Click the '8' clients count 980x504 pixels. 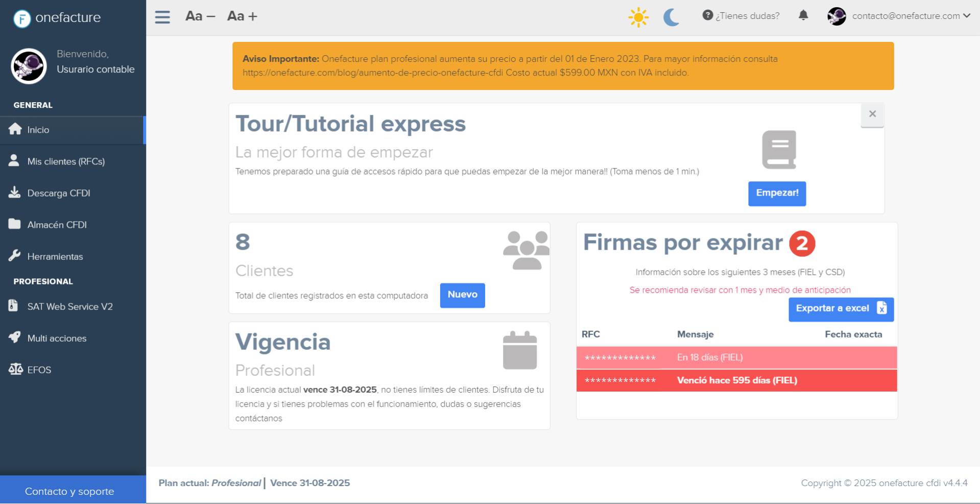click(x=243, y=242)
